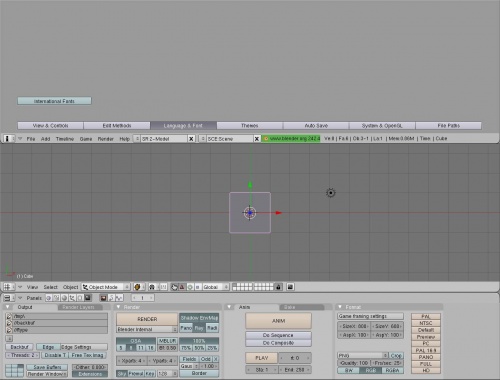Switch to the System & OpenGL tab
Screen dimensions: 500x380
point(382,126)
